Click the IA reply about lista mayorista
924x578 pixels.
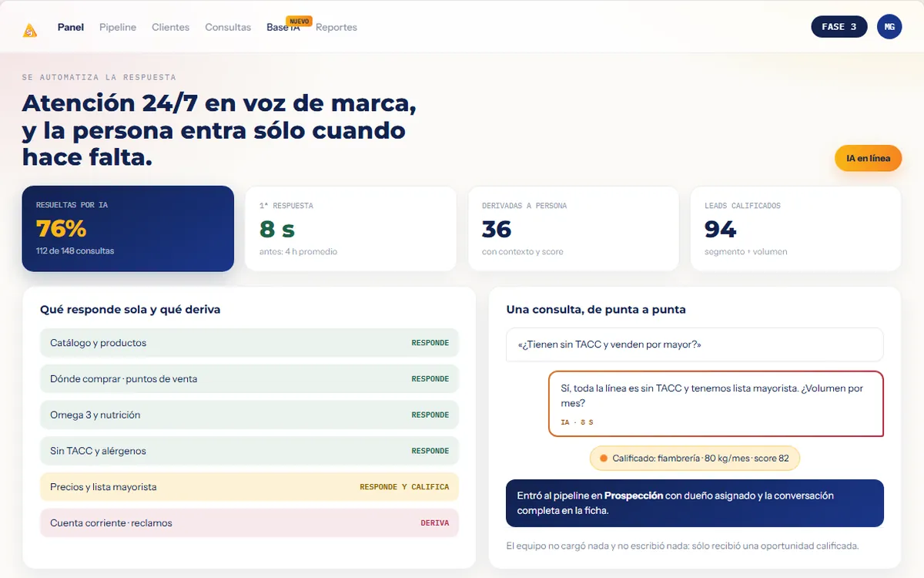pos(716,404)
